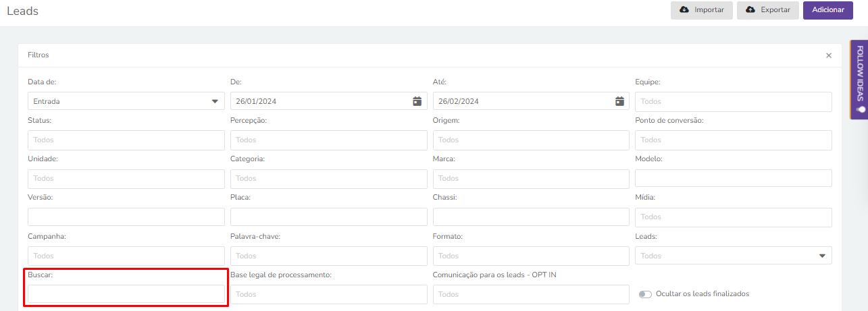The image size is (868, 311).
Task: Click the lightbulb on Follow Ideas tab
Action: click(x=860, y=109)
